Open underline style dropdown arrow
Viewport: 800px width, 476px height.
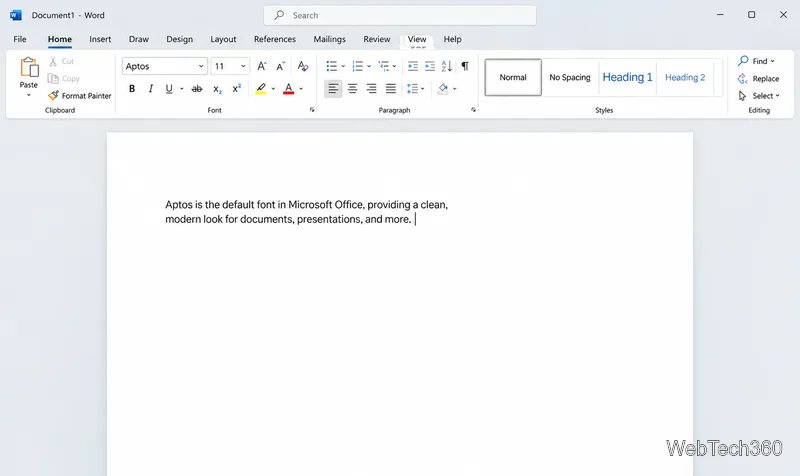pos(182,89)
